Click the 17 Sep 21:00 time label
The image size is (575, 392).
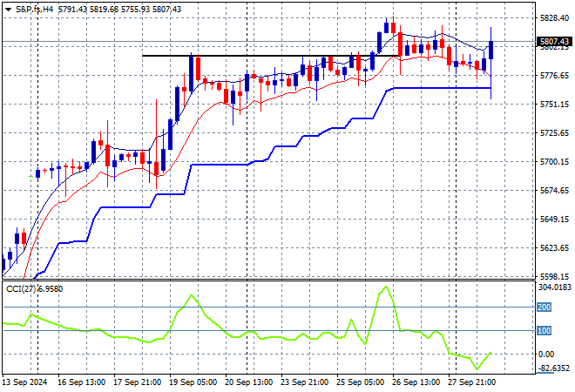pyautogui.click(x=137, y=382)
